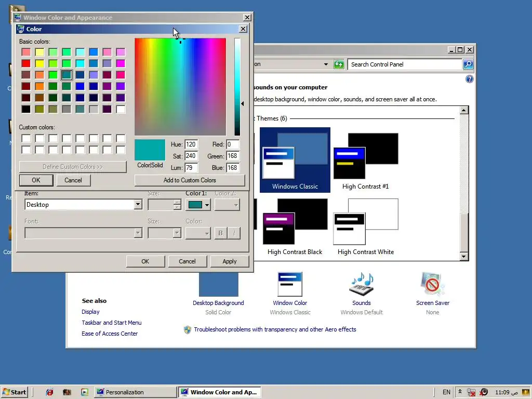Viewport: 532px width, 399px height.
Task: Select the High Contrast #1 theme
Action: pos(365,160)
